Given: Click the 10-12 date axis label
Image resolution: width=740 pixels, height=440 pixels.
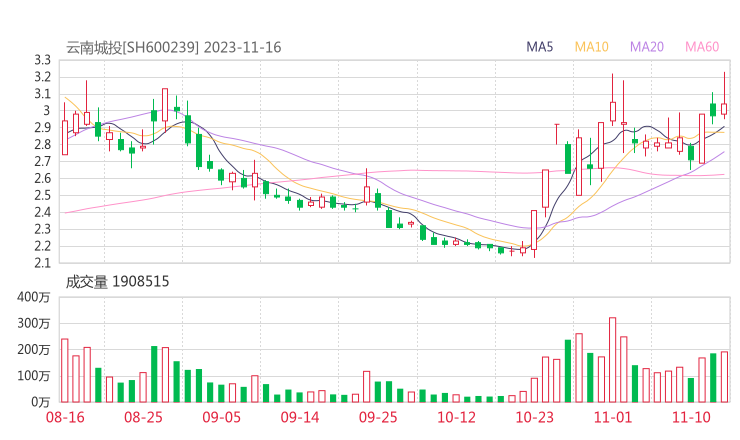Looking at the screenshot, I should 456,417.
